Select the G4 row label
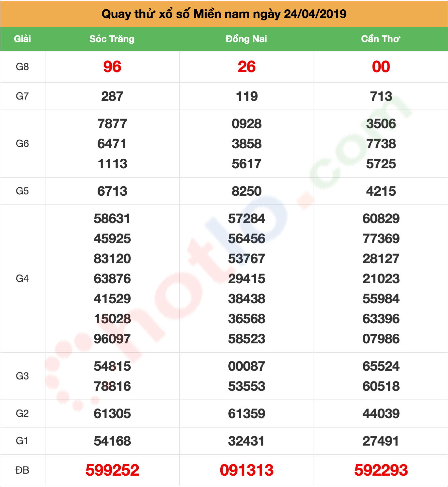The image size is (448, 487). click(x=22, y=279)
